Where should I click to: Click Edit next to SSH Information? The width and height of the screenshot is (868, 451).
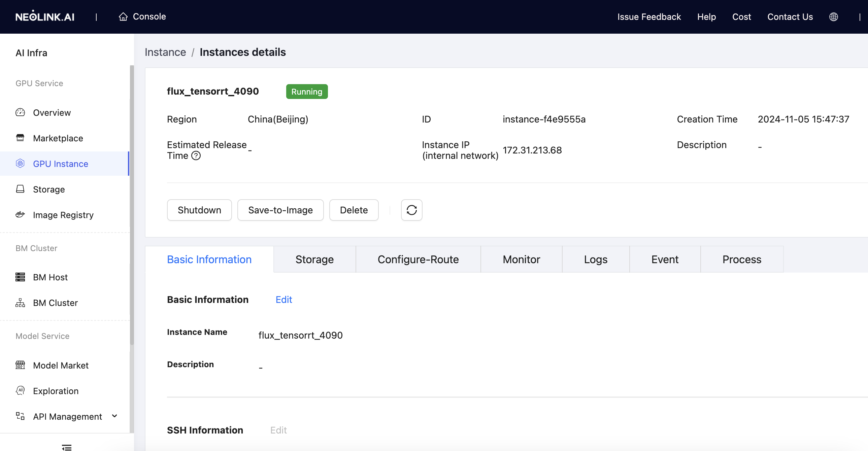[278, 430]
